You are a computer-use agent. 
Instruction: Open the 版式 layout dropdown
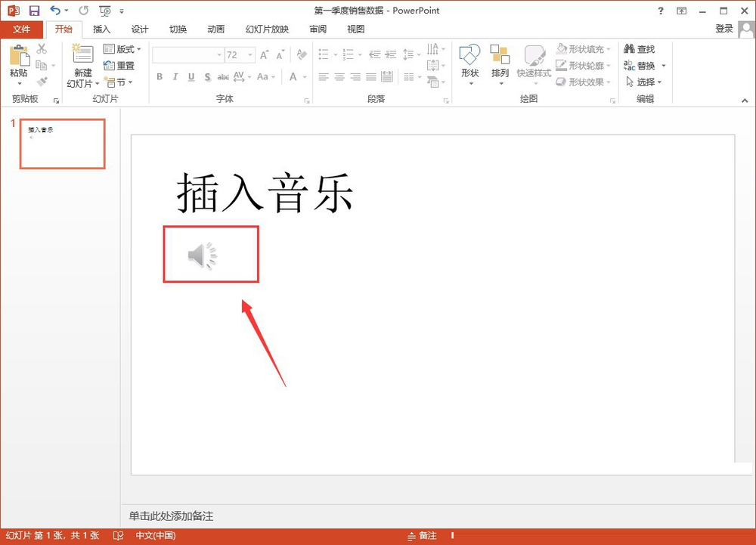coord(122,49)
